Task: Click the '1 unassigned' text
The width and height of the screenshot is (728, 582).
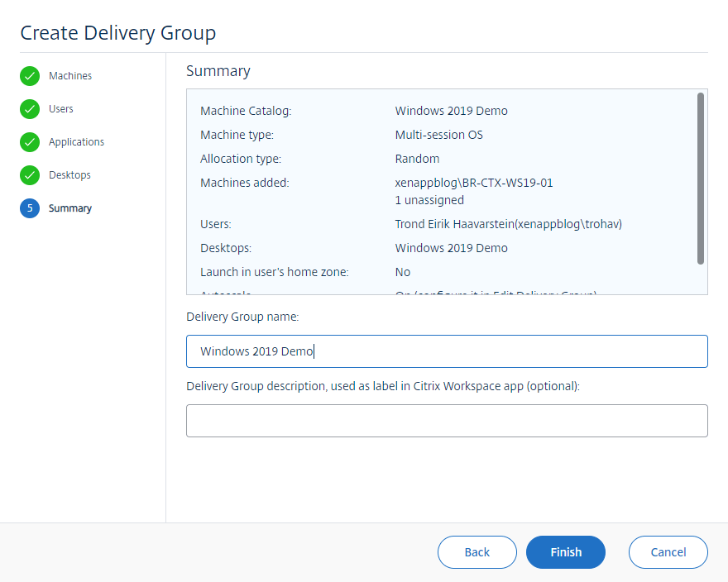Action: click(x=429, y=200)
